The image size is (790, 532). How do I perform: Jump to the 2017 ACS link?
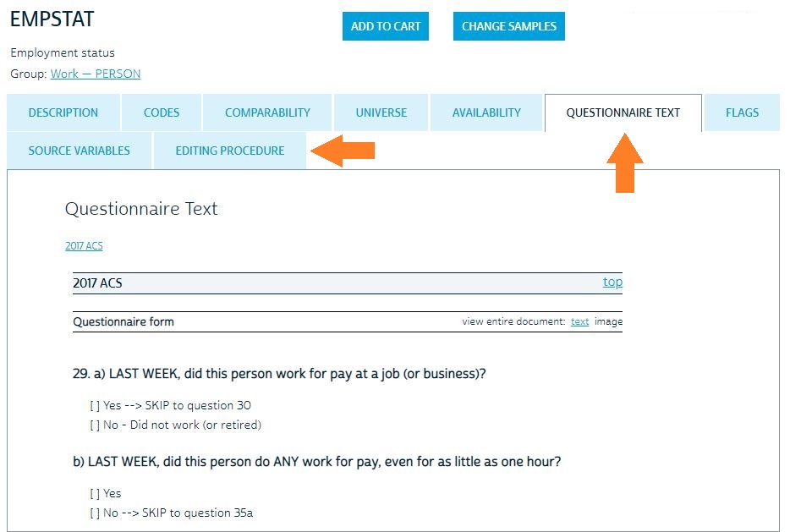coord(84,246)
